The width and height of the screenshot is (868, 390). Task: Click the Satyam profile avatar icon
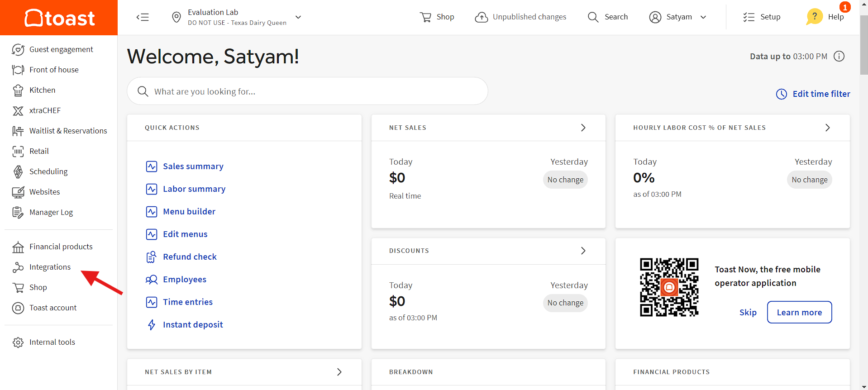point(655,17)
